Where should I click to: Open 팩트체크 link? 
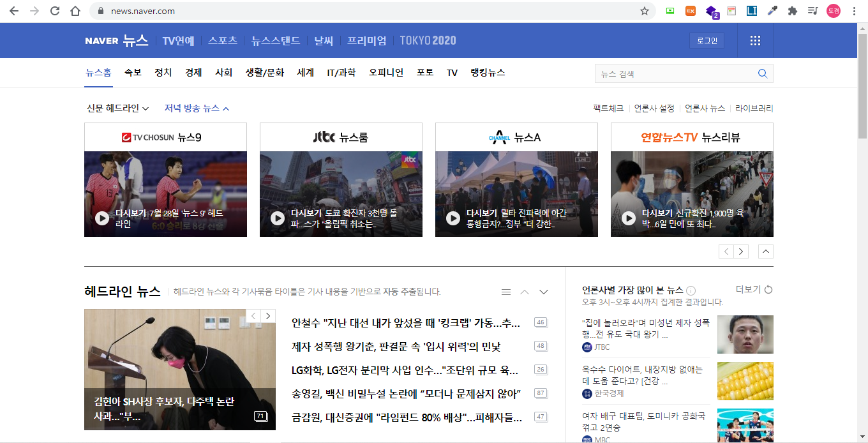[x=608, y=109]
